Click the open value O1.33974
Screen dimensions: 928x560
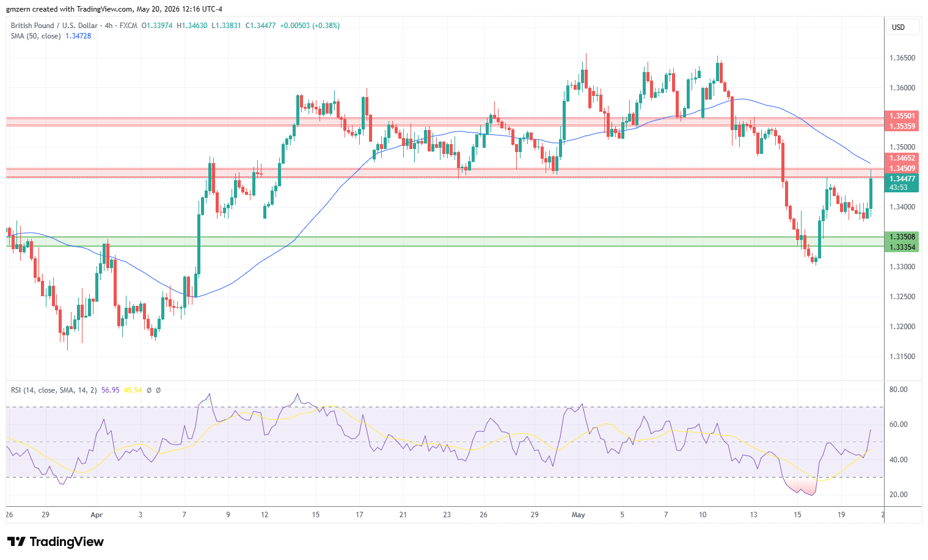click(x=157, y=26)
